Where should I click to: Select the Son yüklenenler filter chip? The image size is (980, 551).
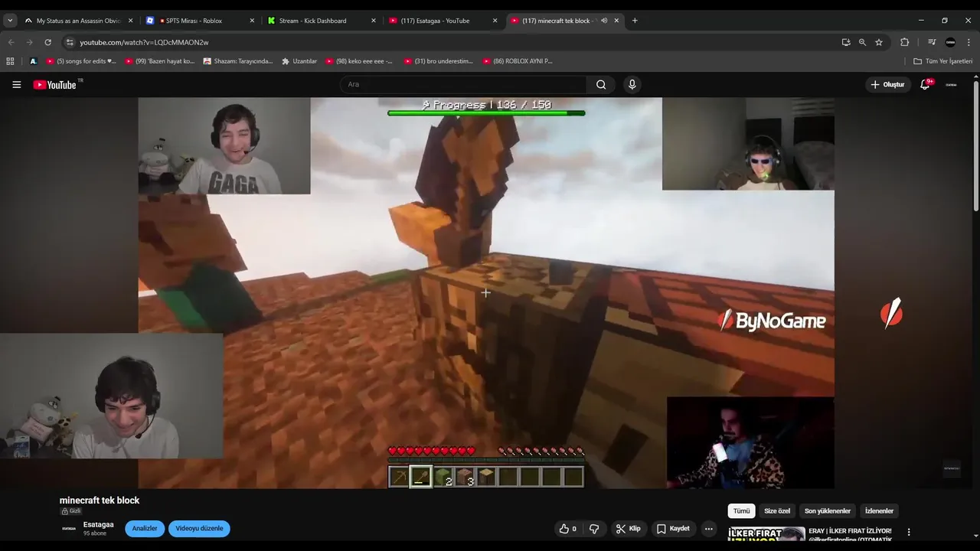[x=828, y=511]
